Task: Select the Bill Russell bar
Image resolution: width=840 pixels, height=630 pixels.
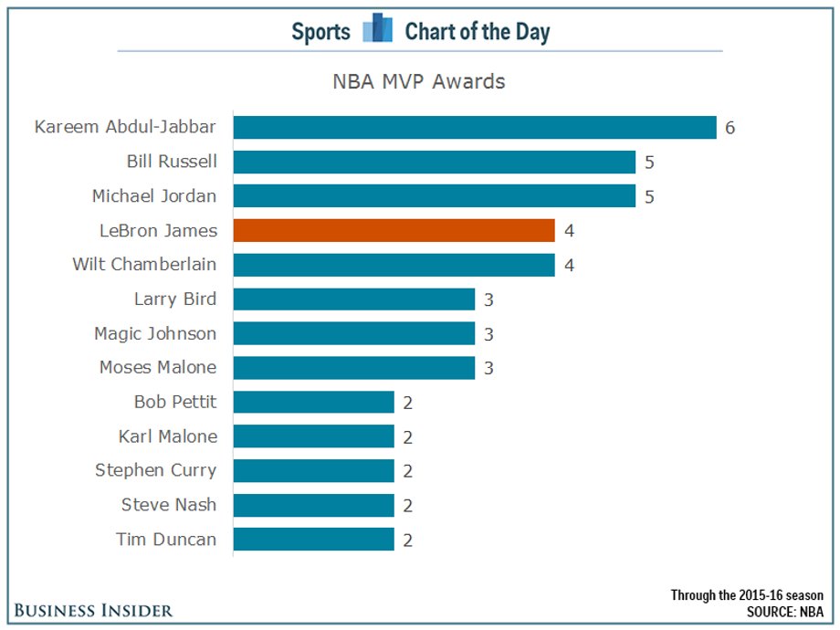Action: (435, 162)
